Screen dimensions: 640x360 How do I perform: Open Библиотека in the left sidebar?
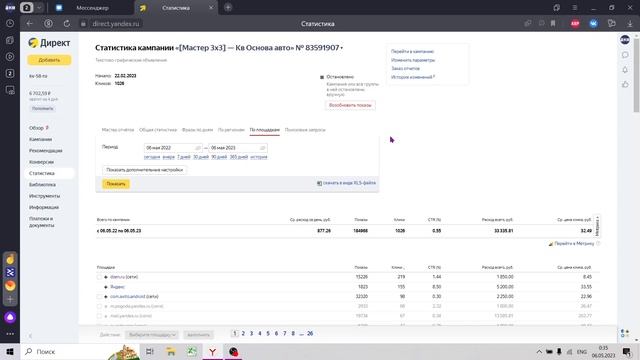42,184
